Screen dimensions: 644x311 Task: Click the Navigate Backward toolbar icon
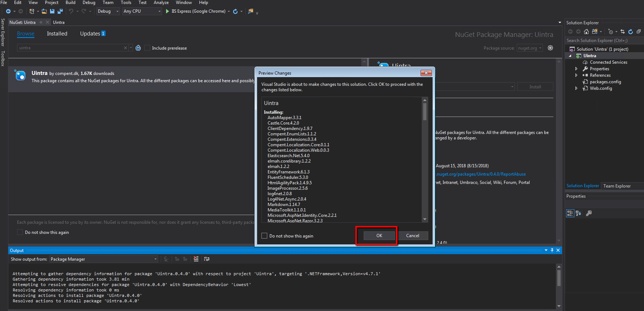(x=8, y=11)
